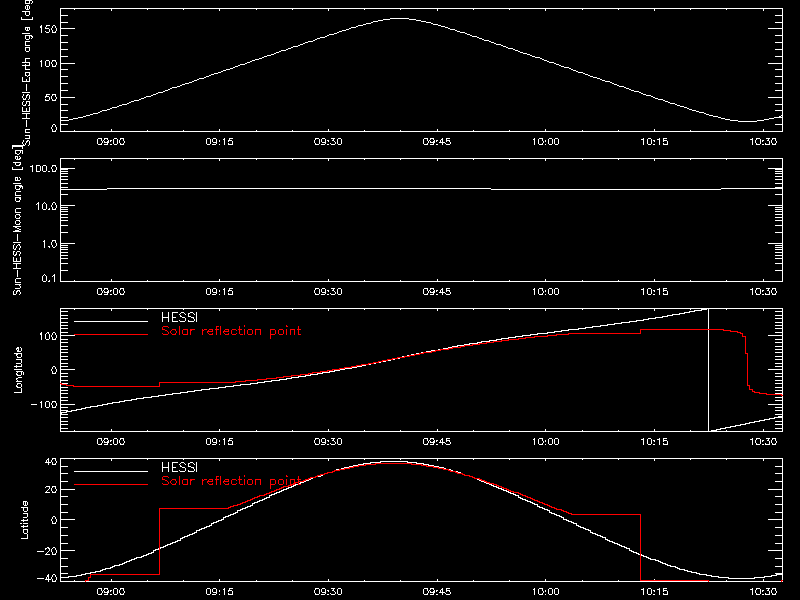Screen dimensions: 800x600
Task: Click 09:30 tick under Latitude plot
Action: tap(328, 592)
